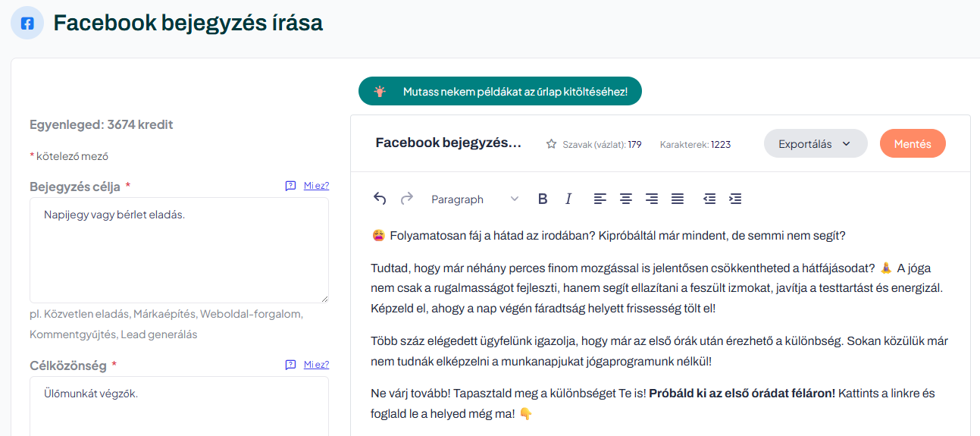Click the 'Szavak (vázlat): 179' word count
The height and width of the screenshot is (436, 980).
602,144
